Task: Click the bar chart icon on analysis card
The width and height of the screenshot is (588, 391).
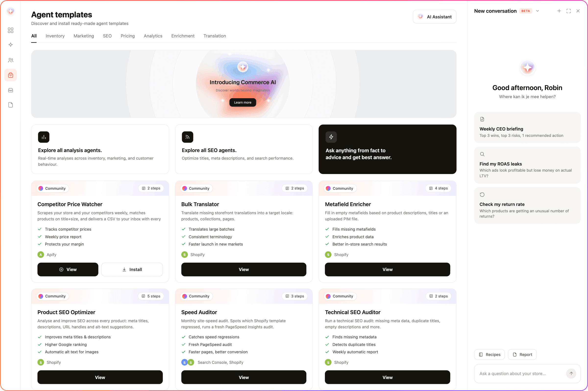Action: (x=44, y=137)
